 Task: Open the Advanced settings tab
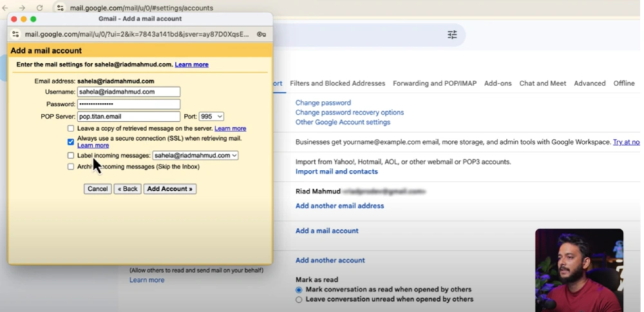tap(590, 83)
